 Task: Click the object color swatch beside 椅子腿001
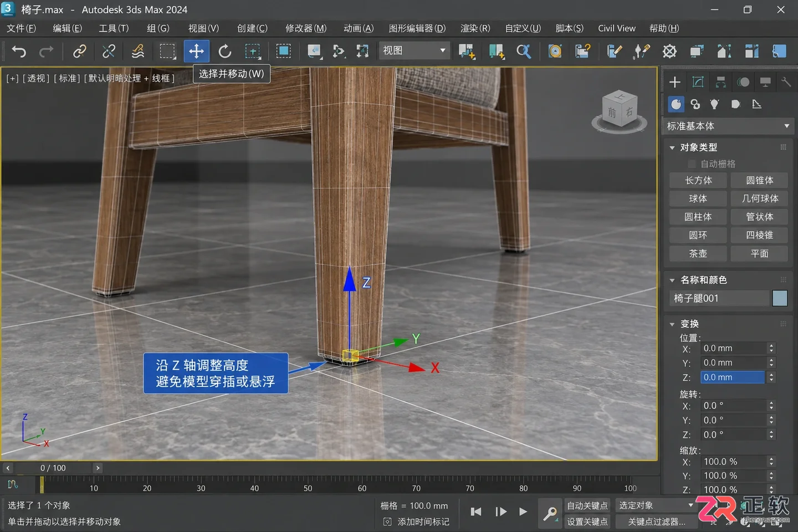(780, 298)
